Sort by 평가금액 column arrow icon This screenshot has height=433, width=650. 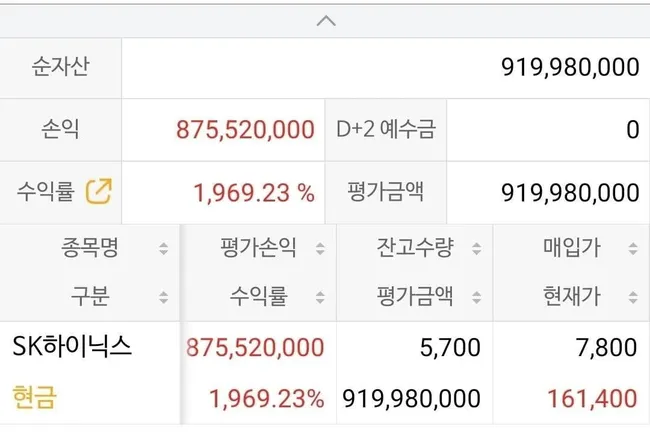point(476,296)
